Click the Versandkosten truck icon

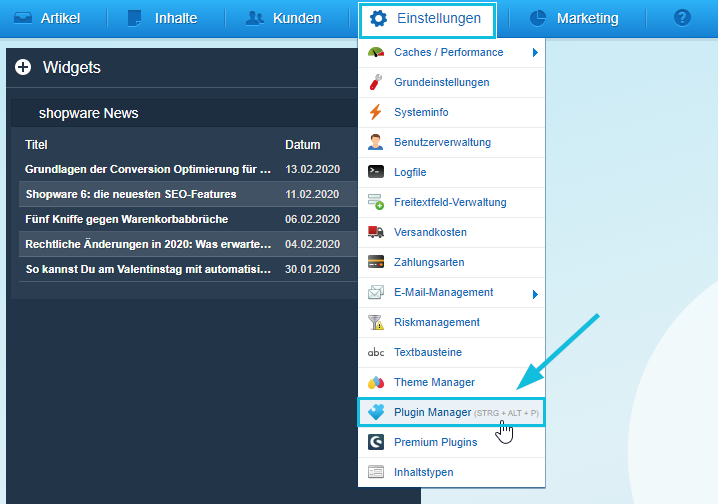pyautogui.click(x=376, y=232)
